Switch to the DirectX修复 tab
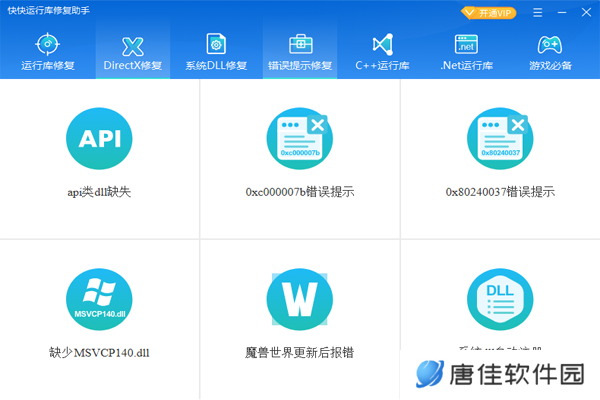600x400 pixels. click(x=133, y=51)
